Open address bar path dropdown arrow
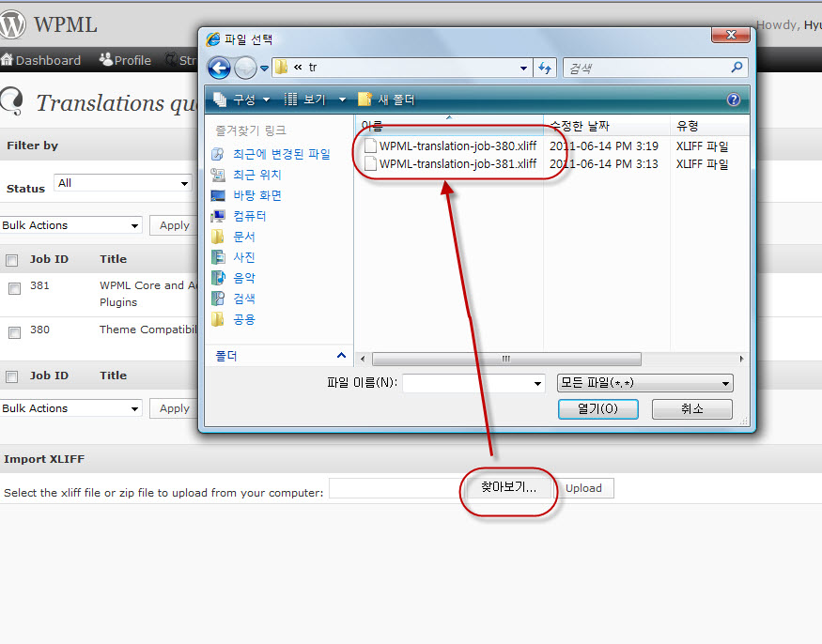The width and height of the screenshot is (822, 644). tap(523, 69)
